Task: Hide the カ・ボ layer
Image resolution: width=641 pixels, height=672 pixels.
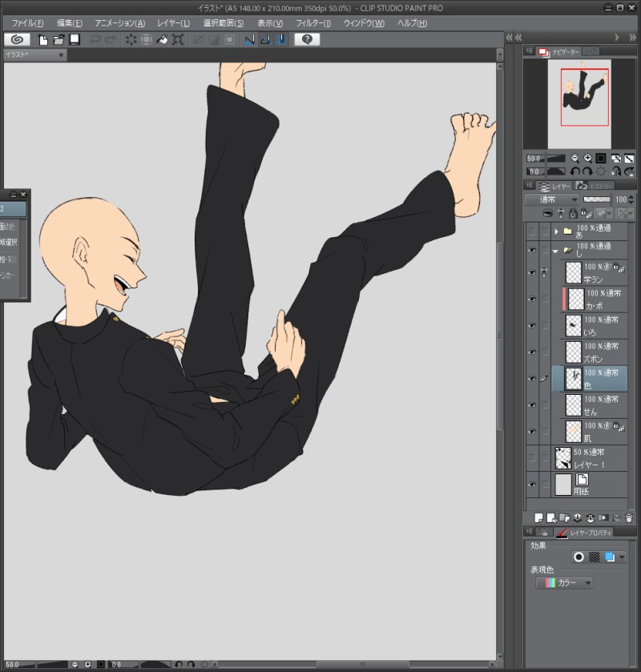Action: pyautogui.click(x=532, y=299)
